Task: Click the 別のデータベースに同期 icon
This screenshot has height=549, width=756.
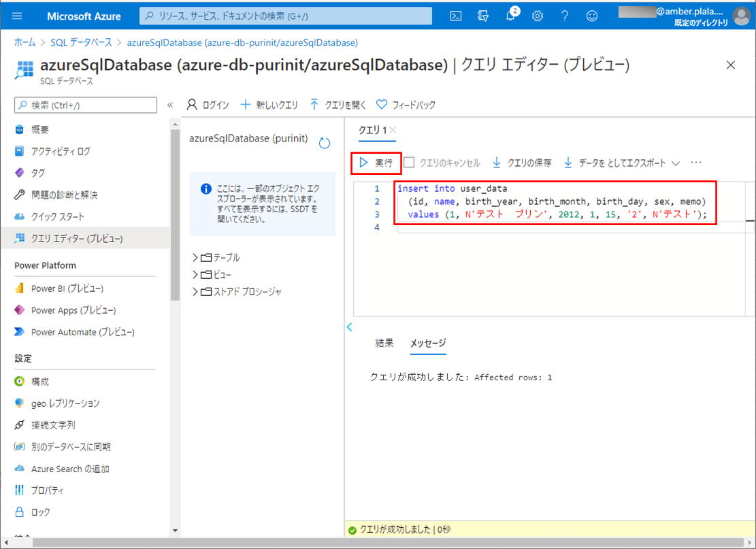Action: 19,447
